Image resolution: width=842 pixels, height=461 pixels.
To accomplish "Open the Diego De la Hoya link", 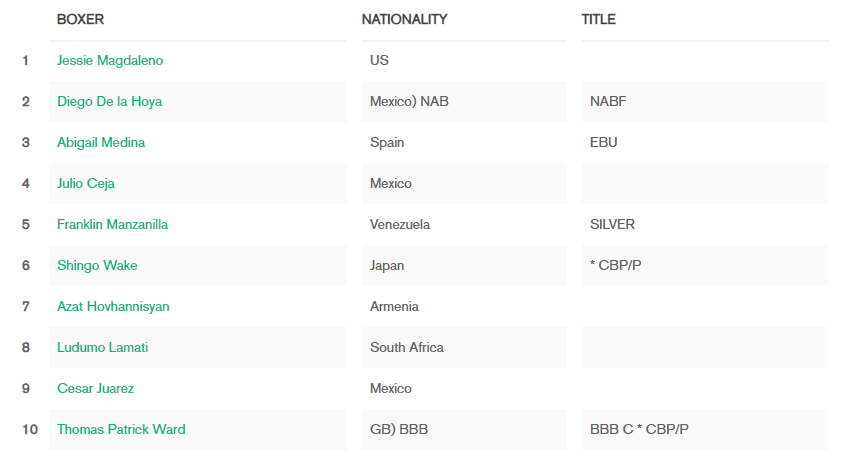I will 110,102.
